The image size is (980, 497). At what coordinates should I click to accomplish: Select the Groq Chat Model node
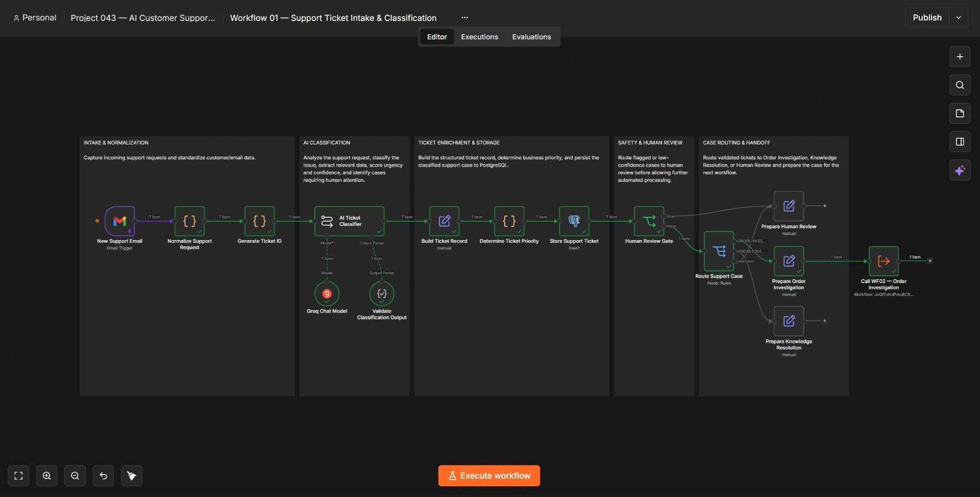(327, 294)
